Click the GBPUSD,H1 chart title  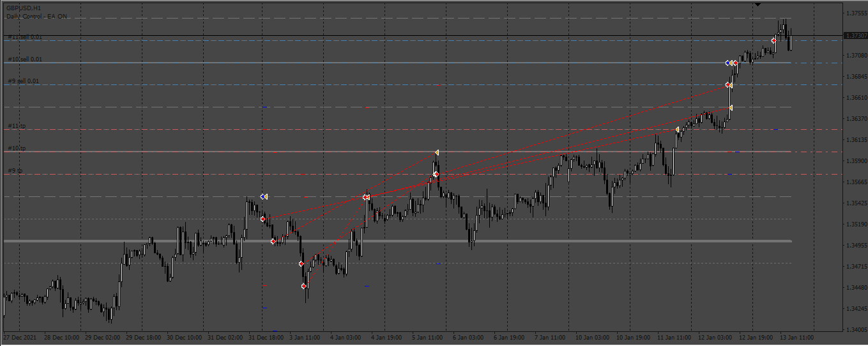point(24,8)
